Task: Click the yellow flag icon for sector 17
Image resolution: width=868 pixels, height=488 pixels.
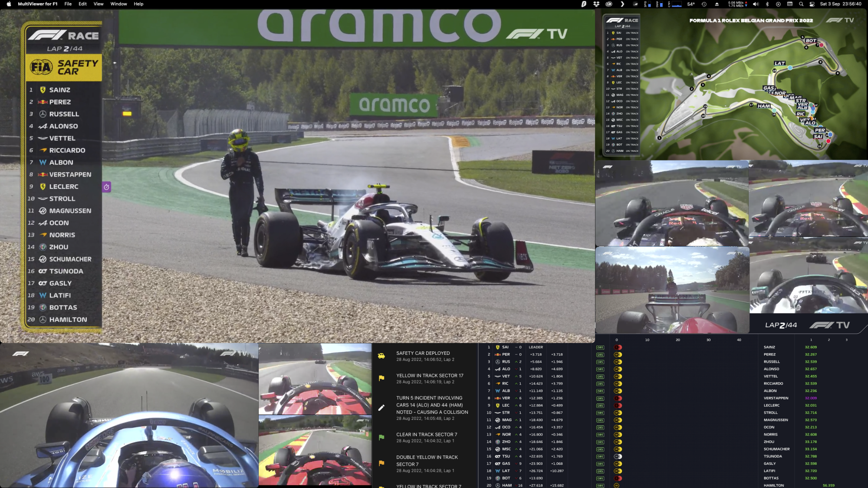Action: click(x=381, y=378)
